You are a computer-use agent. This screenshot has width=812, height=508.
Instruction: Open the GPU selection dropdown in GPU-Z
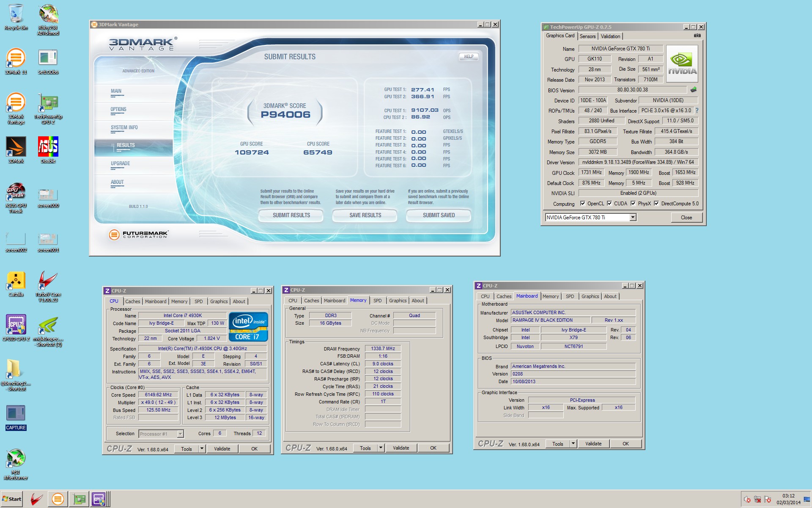click(633, 217)
